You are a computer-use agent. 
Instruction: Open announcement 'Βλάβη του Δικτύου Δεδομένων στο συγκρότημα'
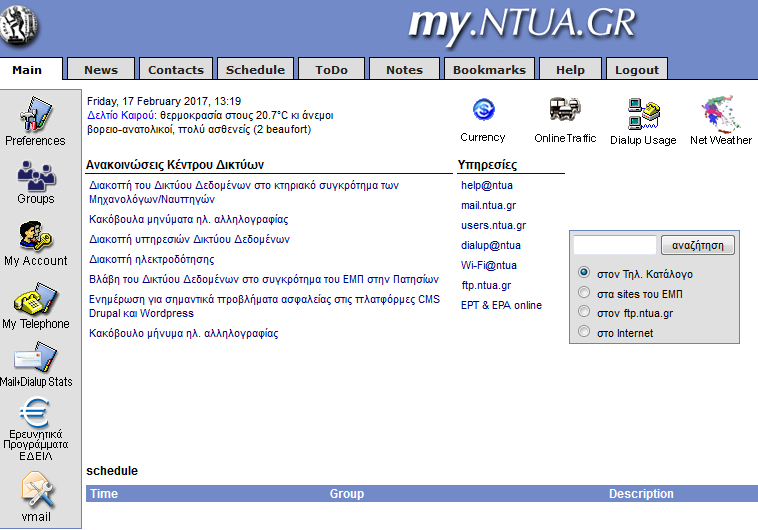264,280
